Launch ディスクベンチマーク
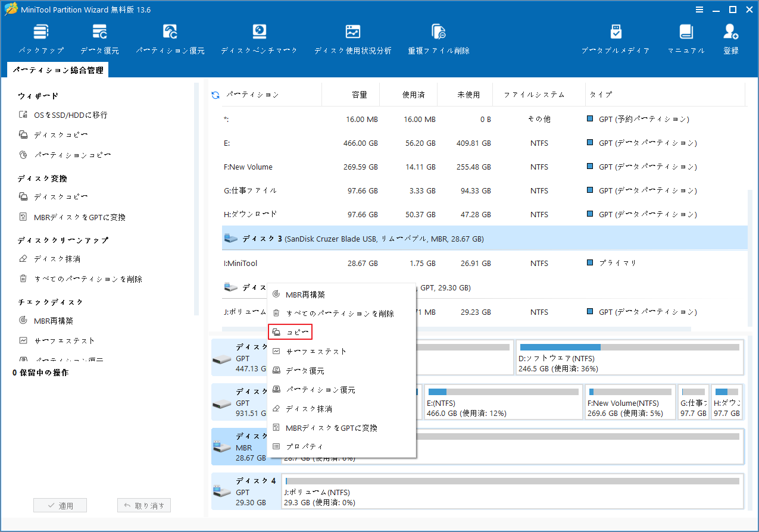 click(259, 37)
